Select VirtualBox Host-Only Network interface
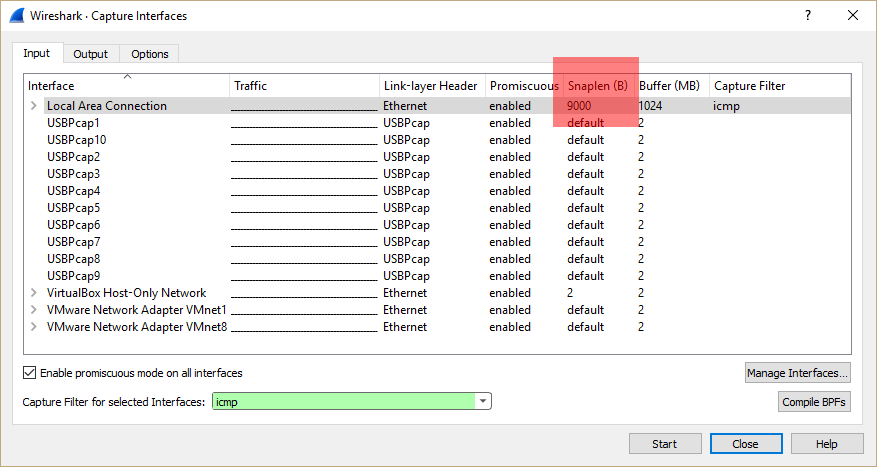This screenshot has height=467, width=877. click(x=126, y=293)
